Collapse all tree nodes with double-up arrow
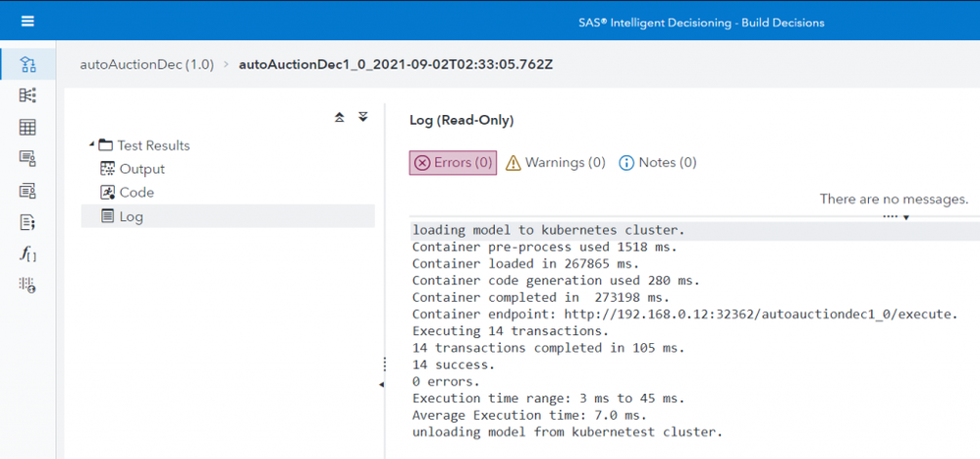Viewport: 980px width, 459px height. tap(340, 118)
